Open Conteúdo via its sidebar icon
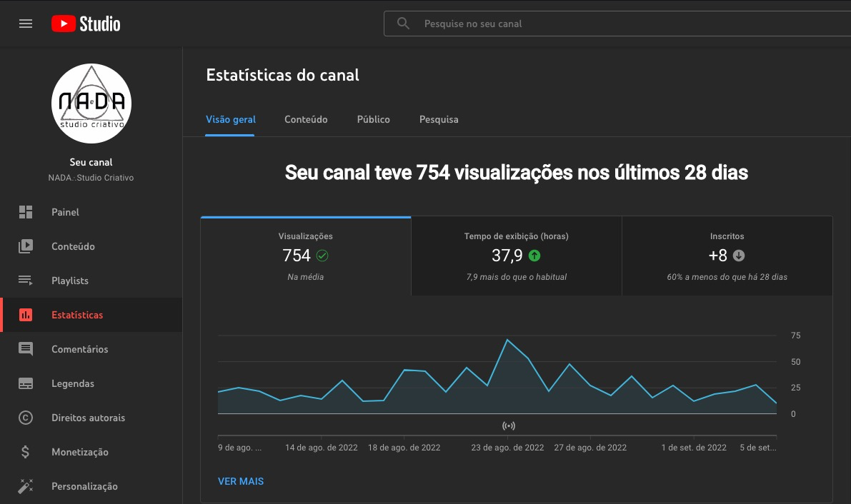This screenshot has height=504, width=851. pyautogui.click(x=26, y=246)
